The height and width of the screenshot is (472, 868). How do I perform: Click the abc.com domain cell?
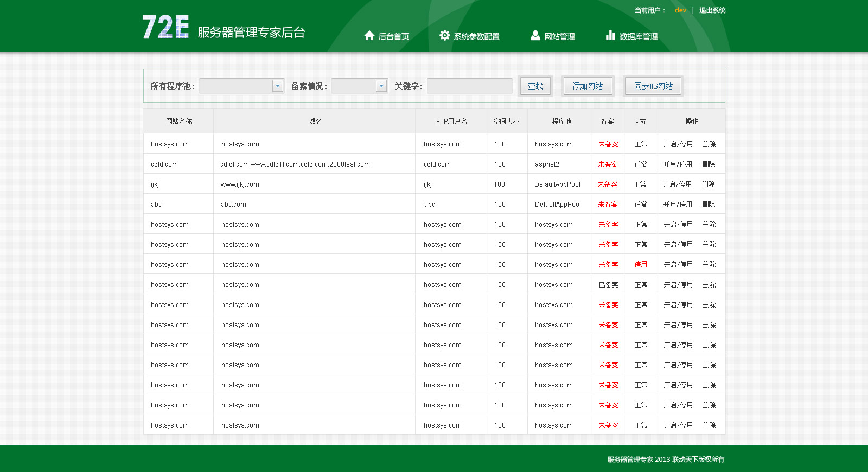233,205
